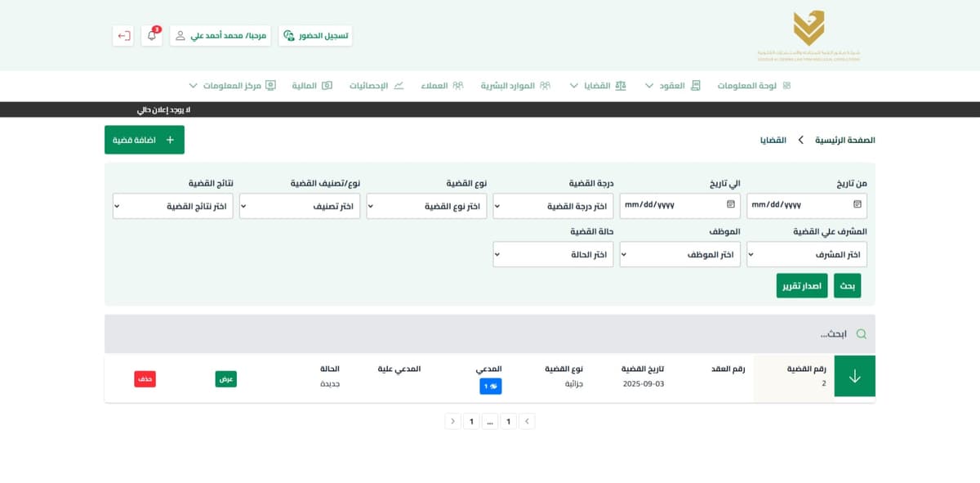The image size is (980, 483).
Task: Open the اختر تصنيف dropdown
Action: pyautogui.click(x=300, y=206)
